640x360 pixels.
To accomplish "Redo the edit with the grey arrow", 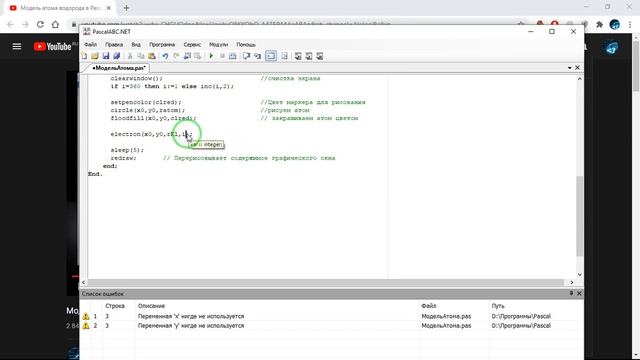I will click(x=176, y=56).
